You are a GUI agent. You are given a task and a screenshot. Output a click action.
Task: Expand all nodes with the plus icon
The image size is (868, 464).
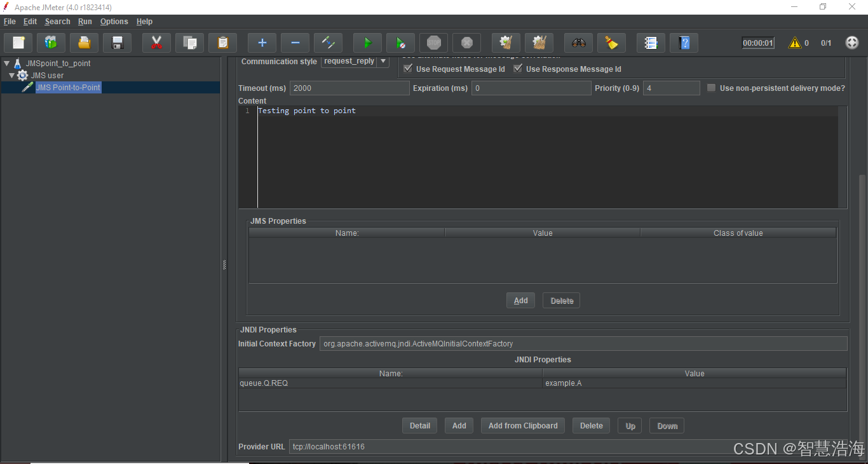click(262, 43)
